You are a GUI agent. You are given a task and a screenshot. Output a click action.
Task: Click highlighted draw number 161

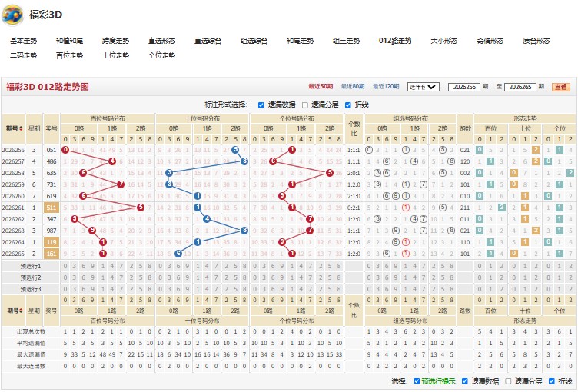point(51,254)
